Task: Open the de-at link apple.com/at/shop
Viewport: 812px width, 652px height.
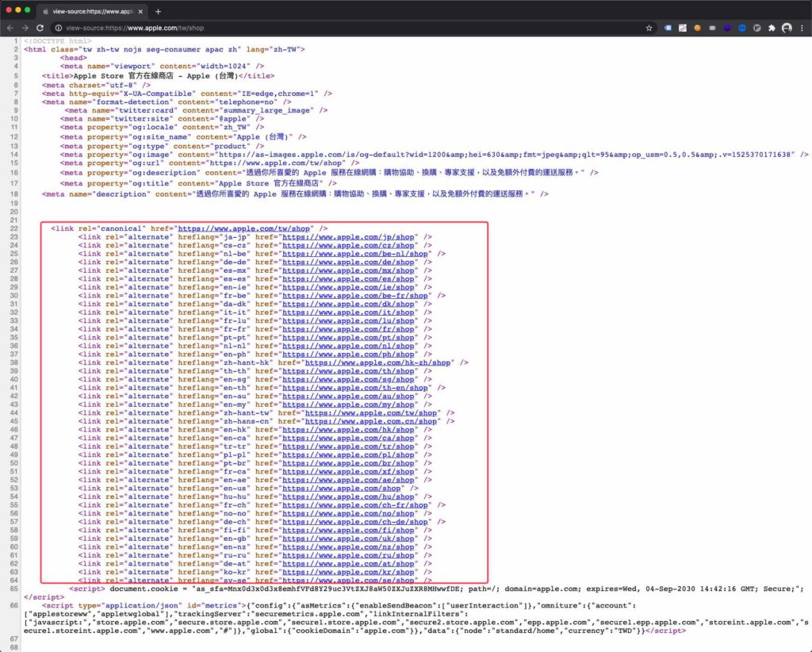Action: (x=348, y=563)
